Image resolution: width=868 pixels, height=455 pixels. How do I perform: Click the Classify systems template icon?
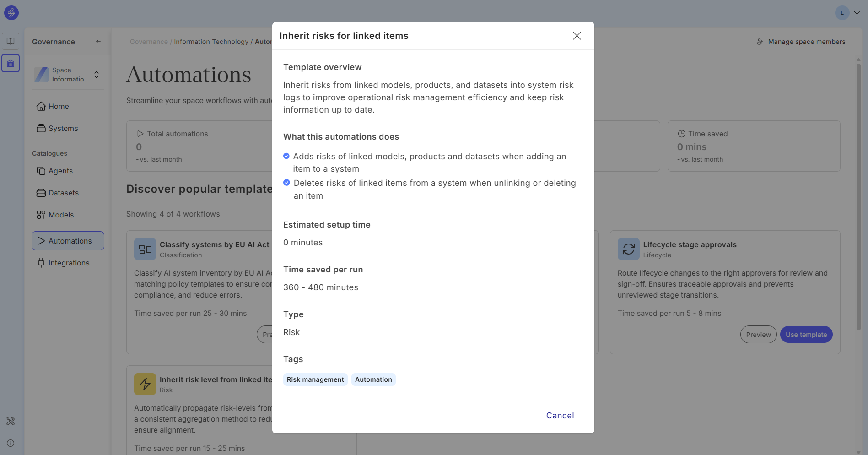click(145, 249)
